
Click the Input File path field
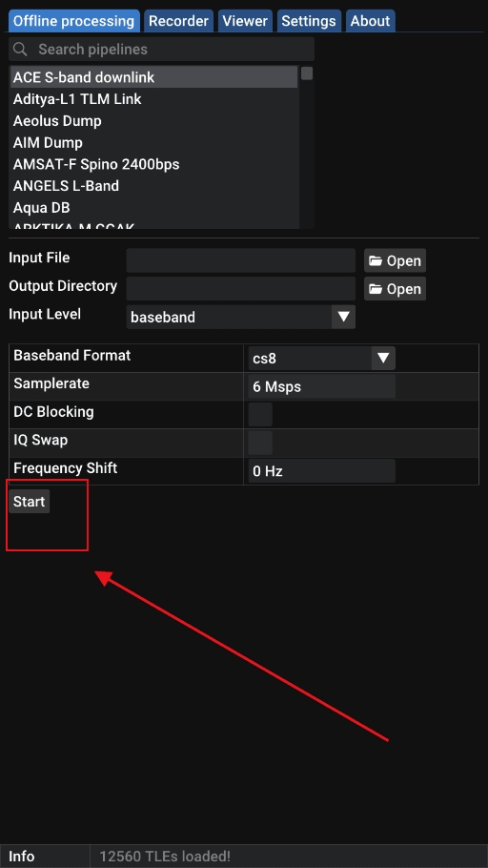click(x=241, y=260)
